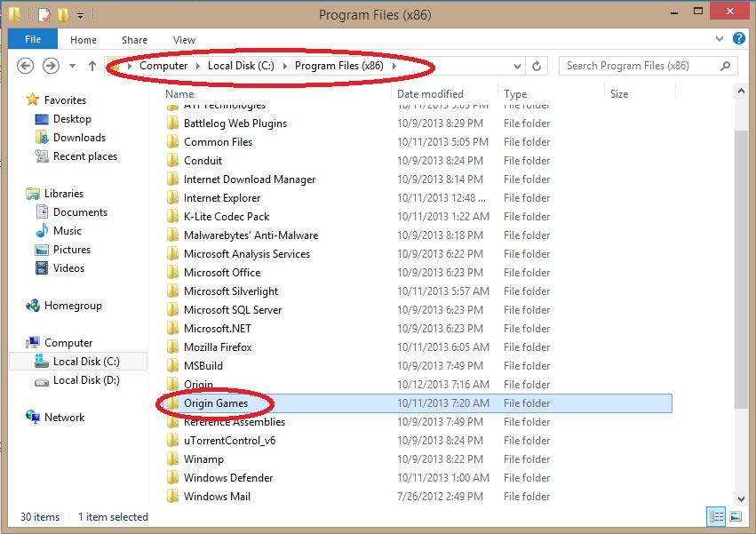
Task: Expand the ribbon with the chevron
Action: pyautogui.click(x=720, y=40)
